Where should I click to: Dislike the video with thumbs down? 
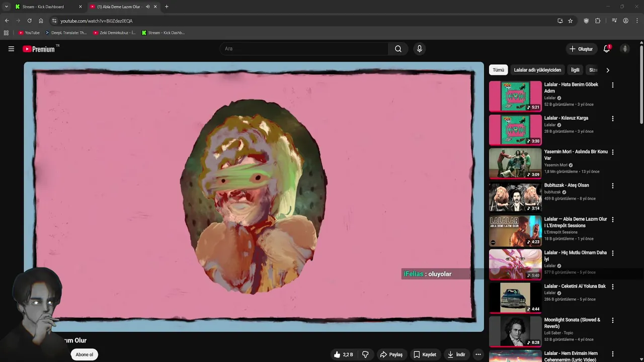click(x=365, y=354)
